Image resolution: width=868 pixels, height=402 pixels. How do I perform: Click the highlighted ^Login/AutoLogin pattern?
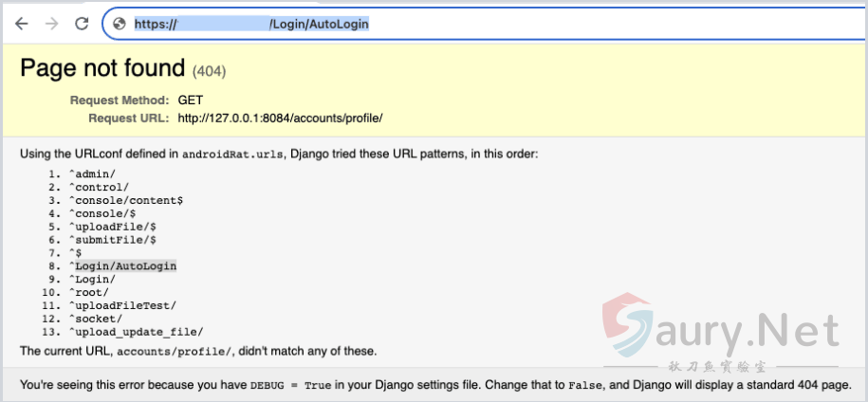click(x=122, y=266)
